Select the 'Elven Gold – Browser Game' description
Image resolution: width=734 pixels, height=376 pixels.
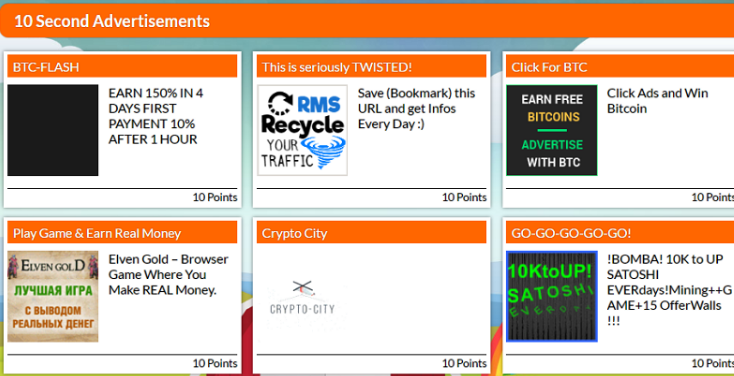(x=169, y=274)
